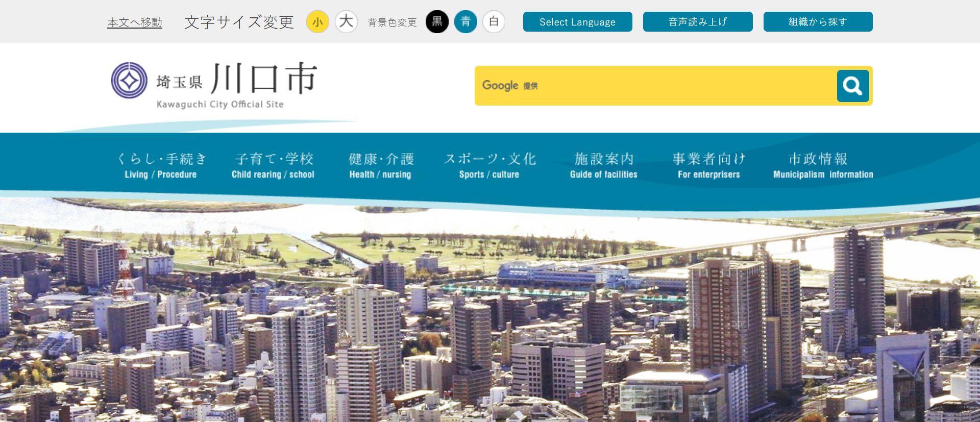Open the Municipalism information menu

click(x=823, y=165)
